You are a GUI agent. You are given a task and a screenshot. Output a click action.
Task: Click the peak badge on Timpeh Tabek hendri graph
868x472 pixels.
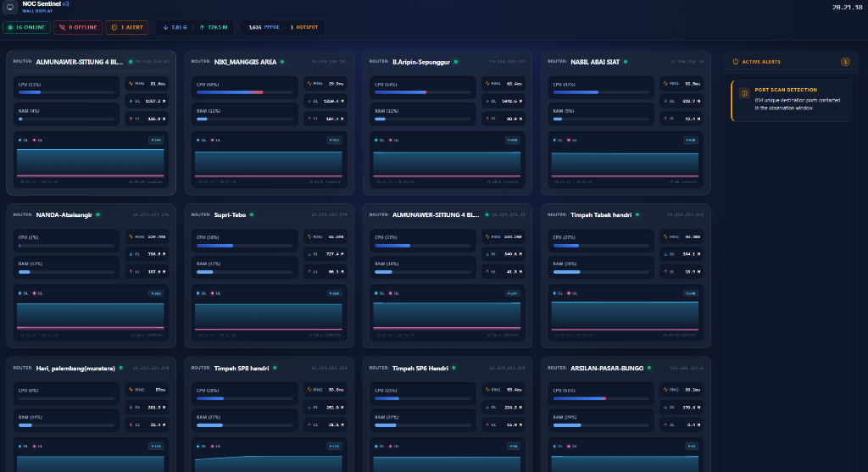coord(690,293)
